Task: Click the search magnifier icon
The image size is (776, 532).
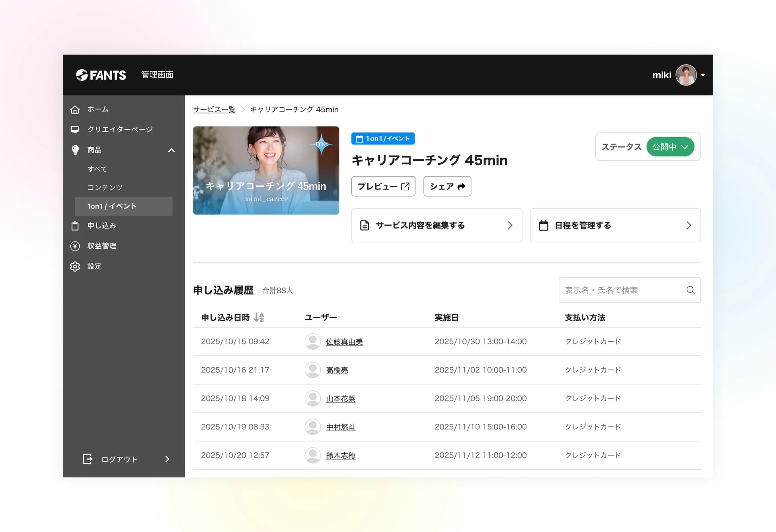Action: pos(690,290)
